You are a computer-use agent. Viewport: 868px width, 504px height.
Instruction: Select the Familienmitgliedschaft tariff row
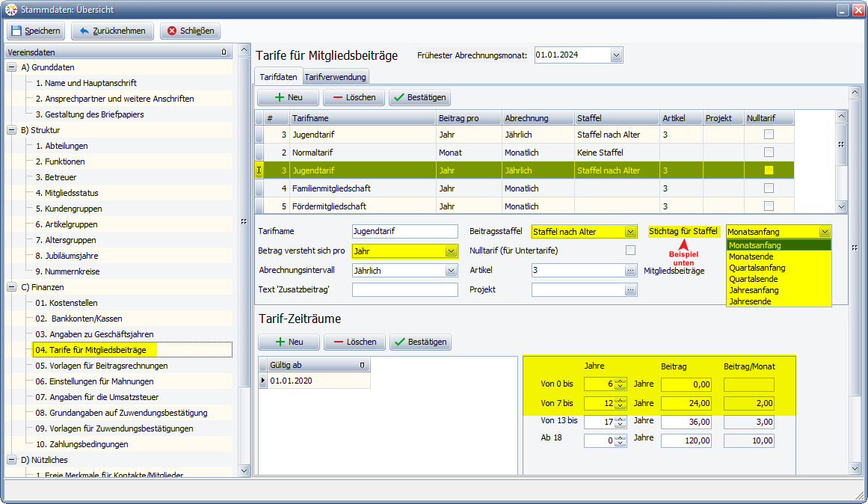point(524,188)
